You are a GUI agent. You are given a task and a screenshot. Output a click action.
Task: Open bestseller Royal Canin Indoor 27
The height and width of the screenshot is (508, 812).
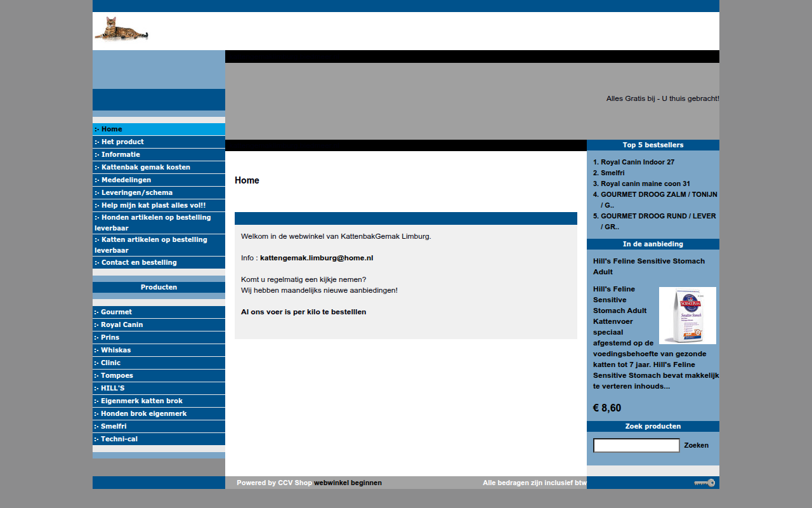pyautogui.click(x=638, y=163)
